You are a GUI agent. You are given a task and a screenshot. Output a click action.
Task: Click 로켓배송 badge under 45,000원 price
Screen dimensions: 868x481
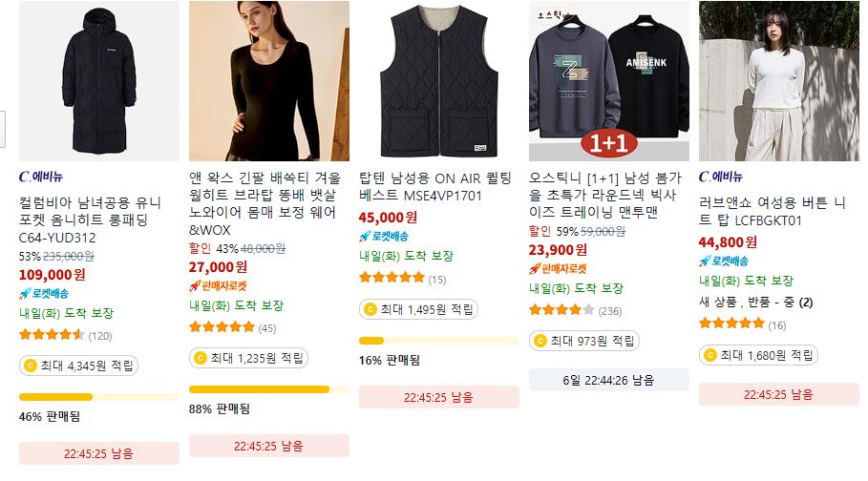tap(384, 237)
